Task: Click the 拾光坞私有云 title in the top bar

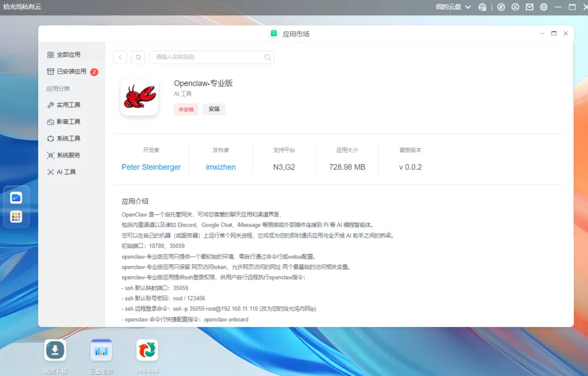Action: 22,7
